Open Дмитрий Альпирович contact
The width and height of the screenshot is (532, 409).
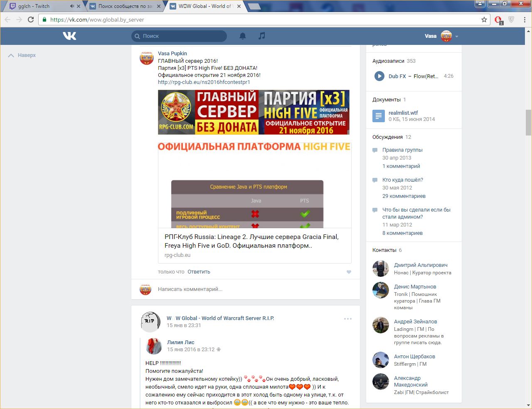(421, 265)
